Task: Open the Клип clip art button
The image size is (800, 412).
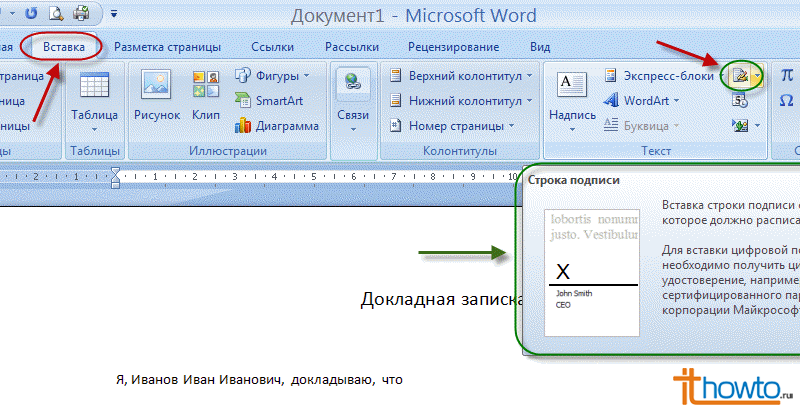Action: [x=206, y=96]
